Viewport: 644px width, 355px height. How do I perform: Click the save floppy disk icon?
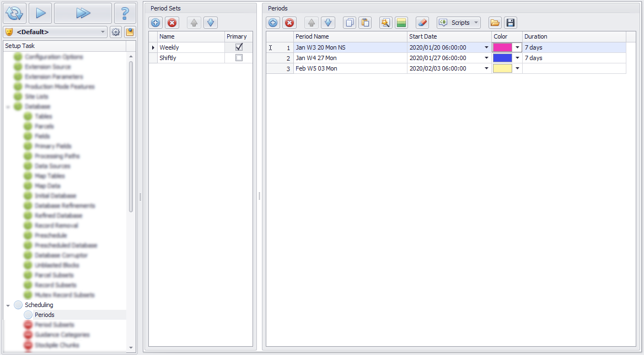pos(511,23)
